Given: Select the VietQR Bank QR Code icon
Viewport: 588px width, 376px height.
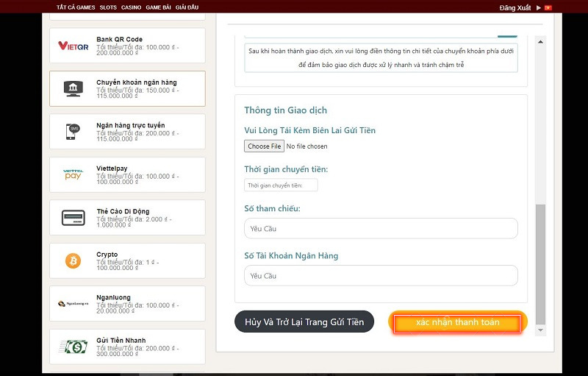Looking at the screenshot, I should tap(73, 46).
